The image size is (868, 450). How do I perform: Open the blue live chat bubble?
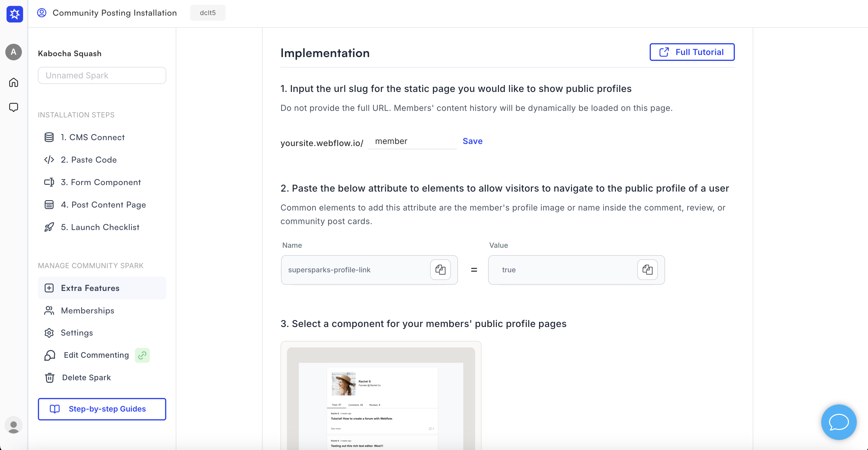(838, 422)
